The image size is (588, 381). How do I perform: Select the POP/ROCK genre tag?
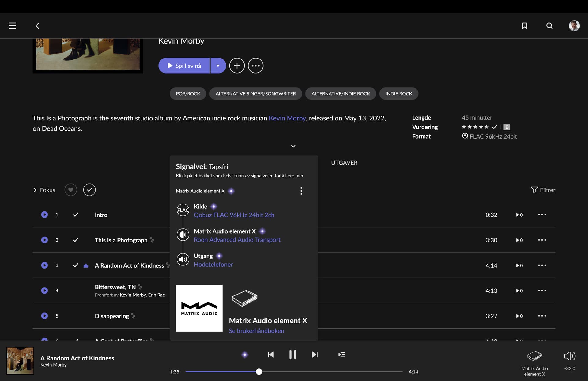(x=188, y=93)
